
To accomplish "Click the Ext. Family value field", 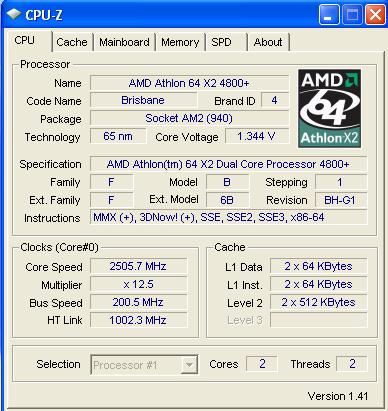I will click(x=112, y=200).
